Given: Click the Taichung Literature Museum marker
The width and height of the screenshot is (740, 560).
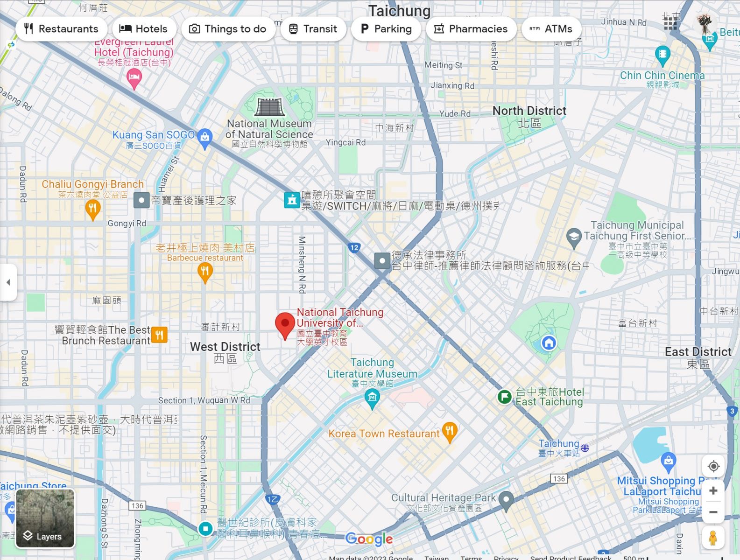Looking at the screenshot, I should [x=372, y=398].
